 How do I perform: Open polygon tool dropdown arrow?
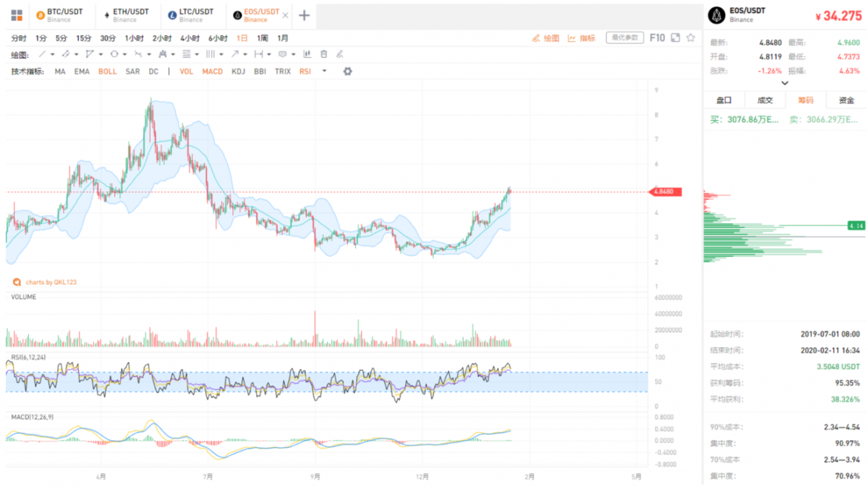point(100,54)
